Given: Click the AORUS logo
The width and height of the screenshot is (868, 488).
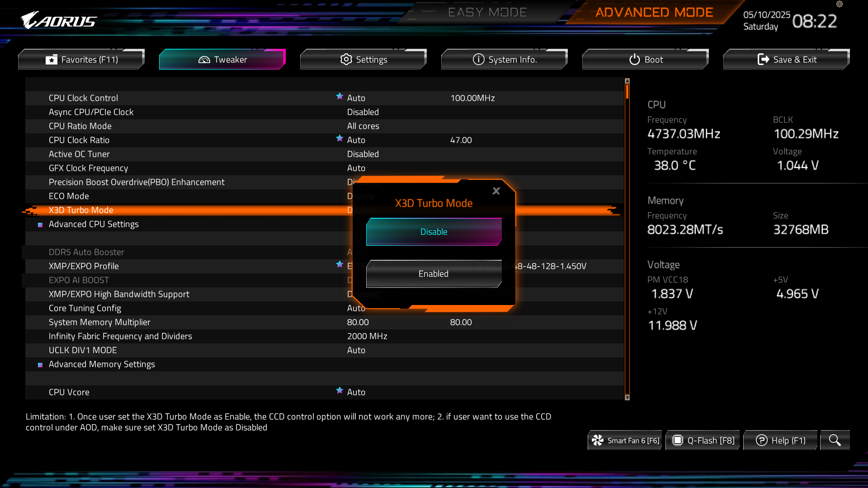Looking at the screenshot, I should click(x=58, y=20).
